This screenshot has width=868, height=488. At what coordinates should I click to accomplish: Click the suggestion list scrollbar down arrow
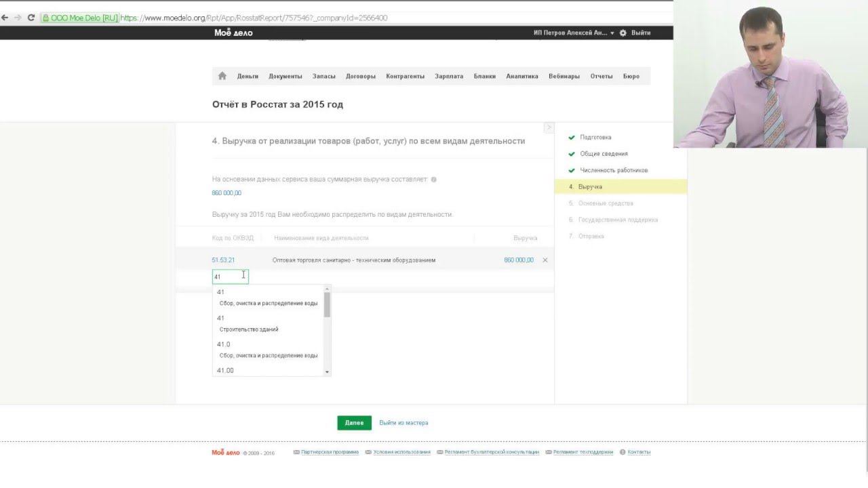[328, 372]
